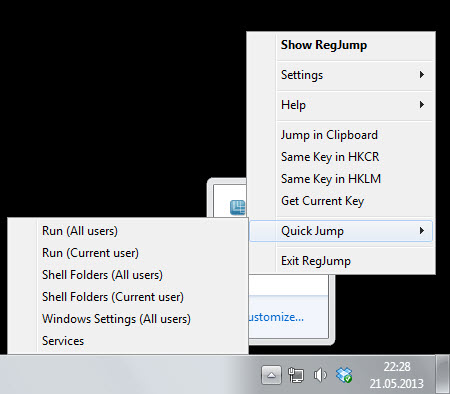Choose Windows Settings (All users)

pyautogui.click(x=128, y=319)
